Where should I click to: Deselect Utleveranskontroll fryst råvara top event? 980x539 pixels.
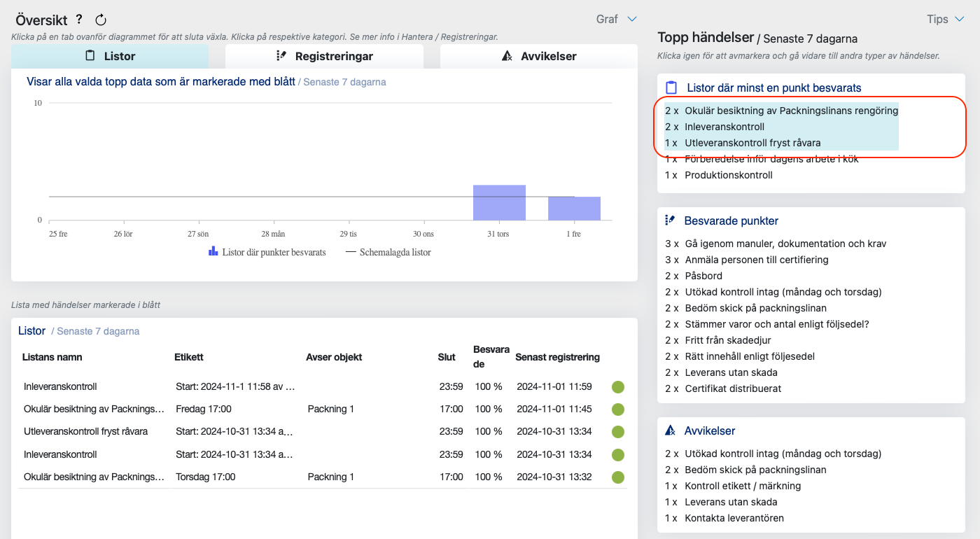click(781, 143)
